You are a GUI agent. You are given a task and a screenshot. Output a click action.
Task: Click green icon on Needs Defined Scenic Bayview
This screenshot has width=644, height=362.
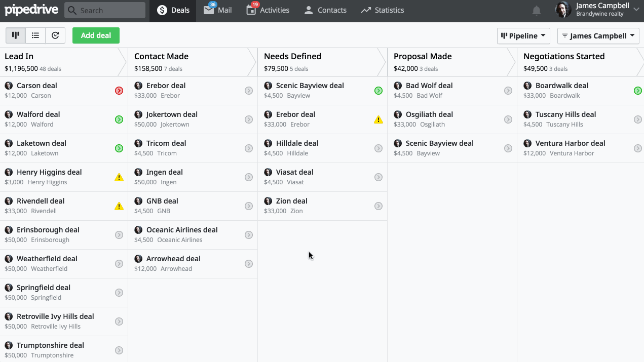[378, 91]
